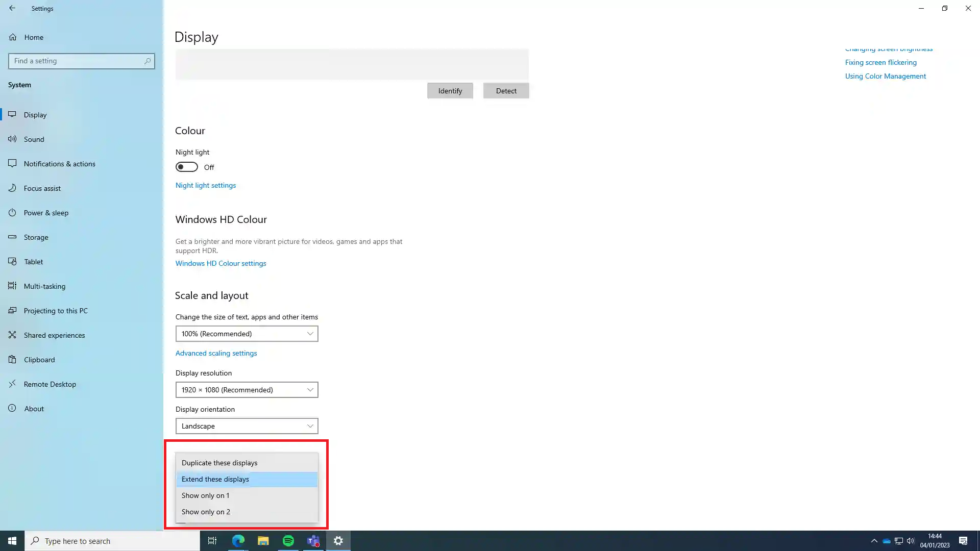
Task: Open Tablet settings
Action: 33,261
